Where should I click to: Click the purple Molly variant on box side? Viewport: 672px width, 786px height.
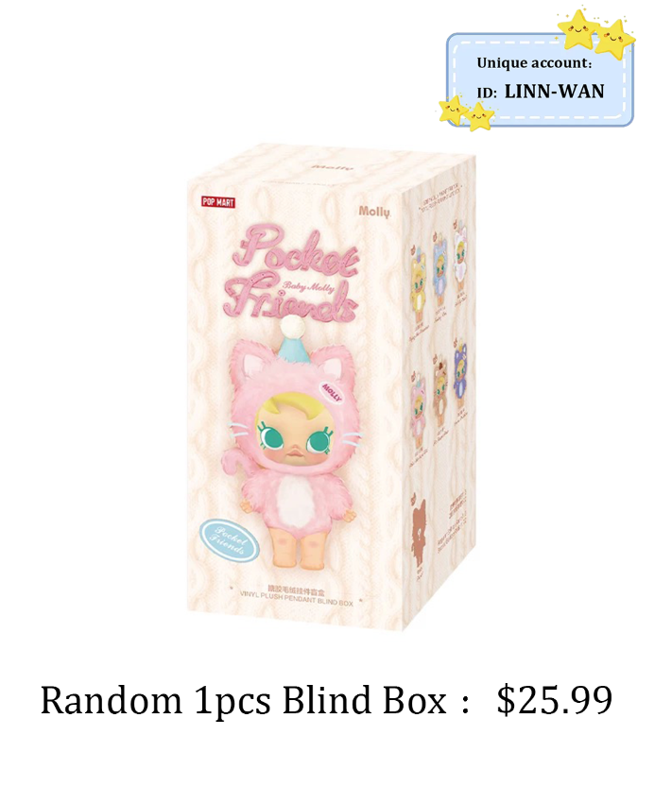[461, 373]
